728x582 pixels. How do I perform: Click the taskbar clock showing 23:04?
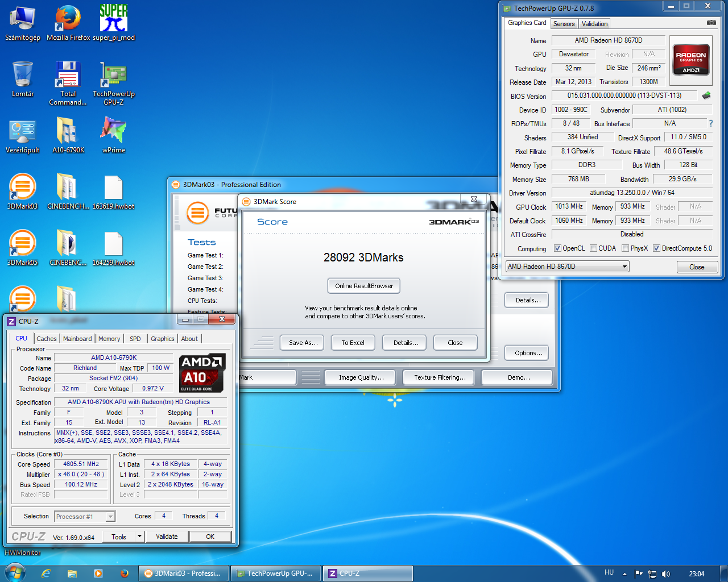coord(696,573)
